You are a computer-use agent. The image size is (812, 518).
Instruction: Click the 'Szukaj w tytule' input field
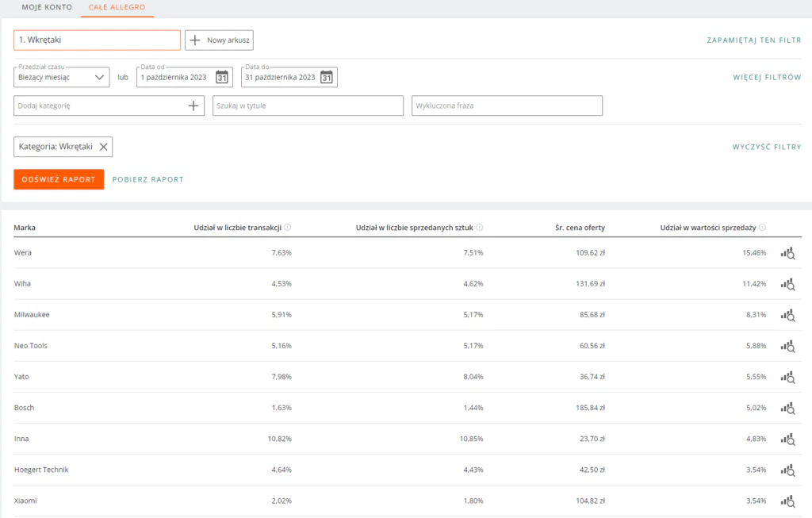(308, 106)
